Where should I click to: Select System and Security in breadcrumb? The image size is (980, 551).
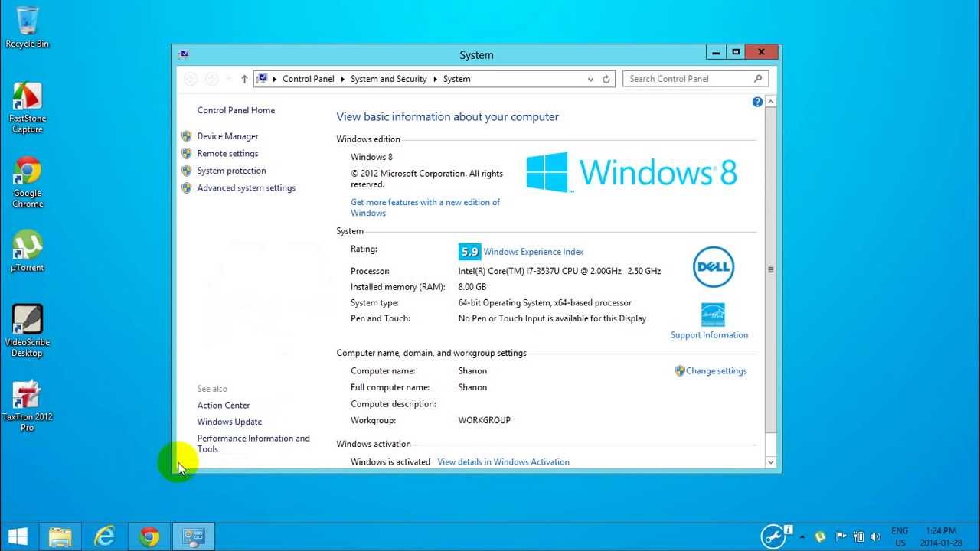click(x=388, y=79)
